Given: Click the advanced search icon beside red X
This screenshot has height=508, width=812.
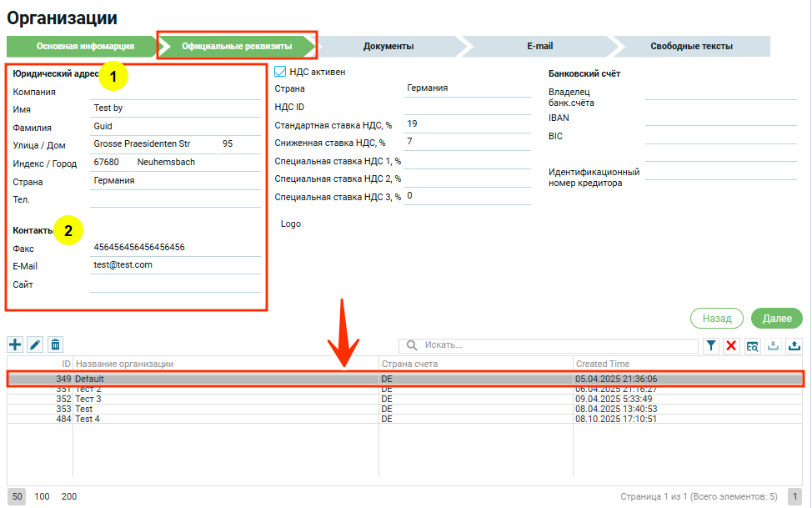Looking at the screenshot, I should tap(752, 346).
